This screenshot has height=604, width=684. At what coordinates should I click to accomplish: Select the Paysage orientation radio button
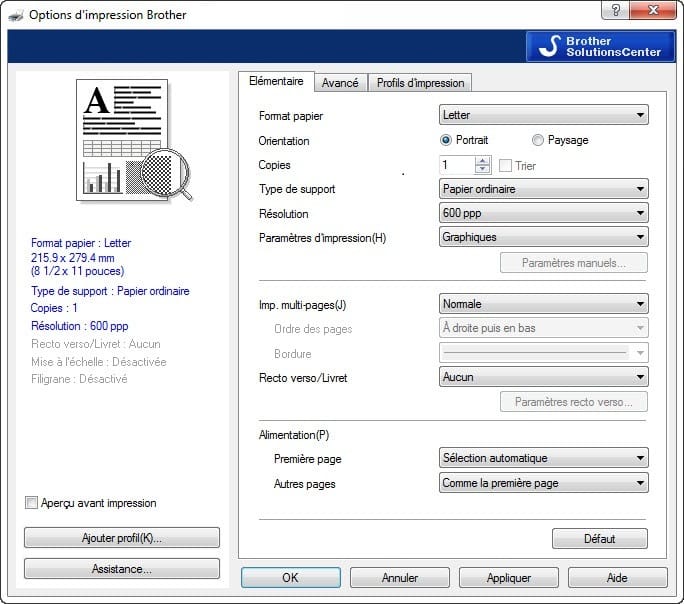(537, 140)
